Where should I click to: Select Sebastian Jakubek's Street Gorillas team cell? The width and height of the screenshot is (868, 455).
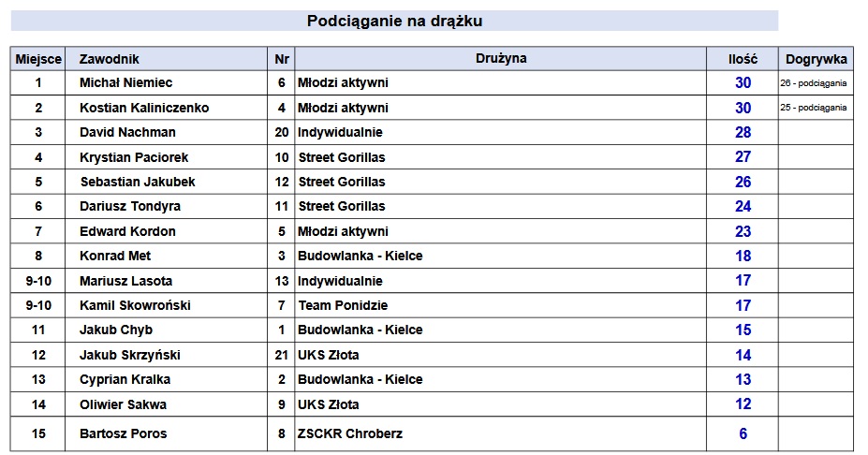[x=342, y=182]
